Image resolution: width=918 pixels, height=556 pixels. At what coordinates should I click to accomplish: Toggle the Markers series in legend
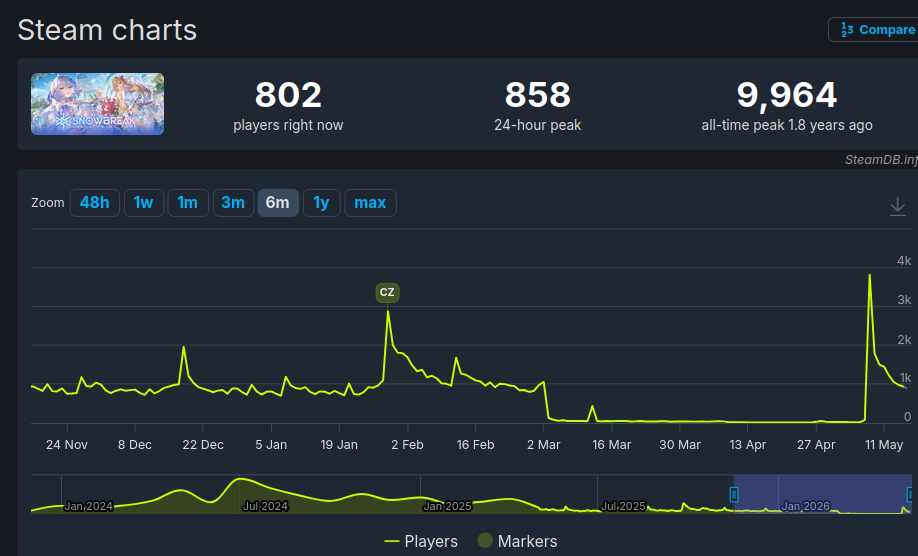point(518,541)
